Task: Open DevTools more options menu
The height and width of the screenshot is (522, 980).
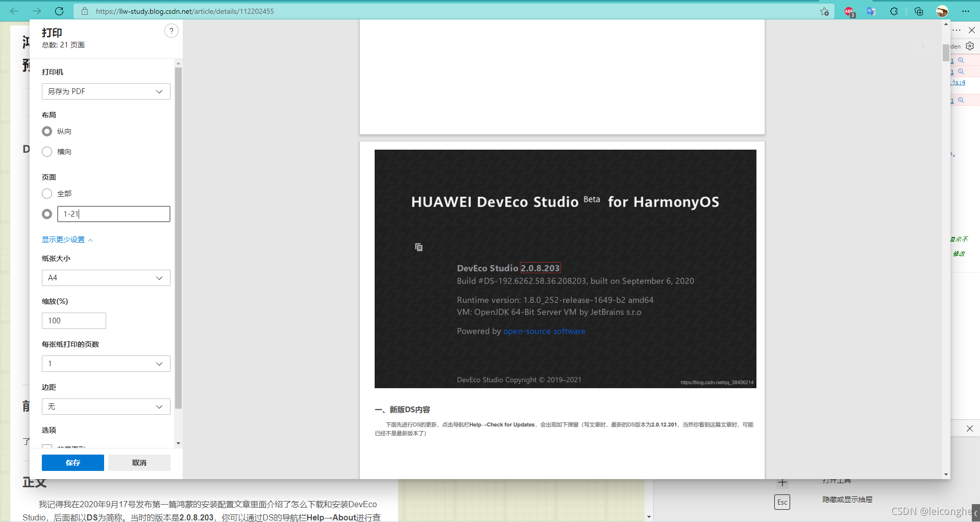Action: pos(957,30)
